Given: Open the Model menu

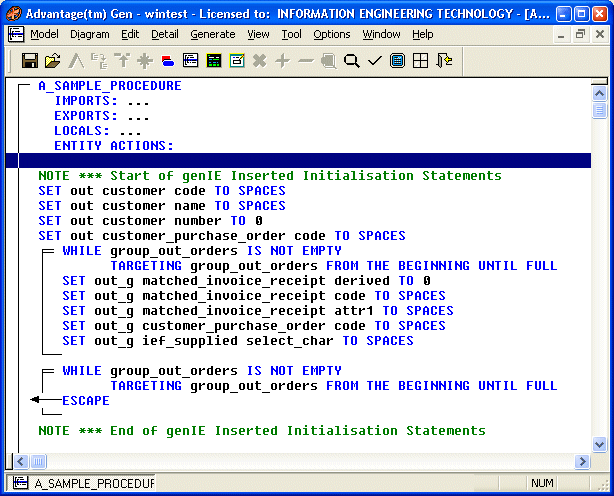Looking at the screenshot, I should [x=44, y=34].
